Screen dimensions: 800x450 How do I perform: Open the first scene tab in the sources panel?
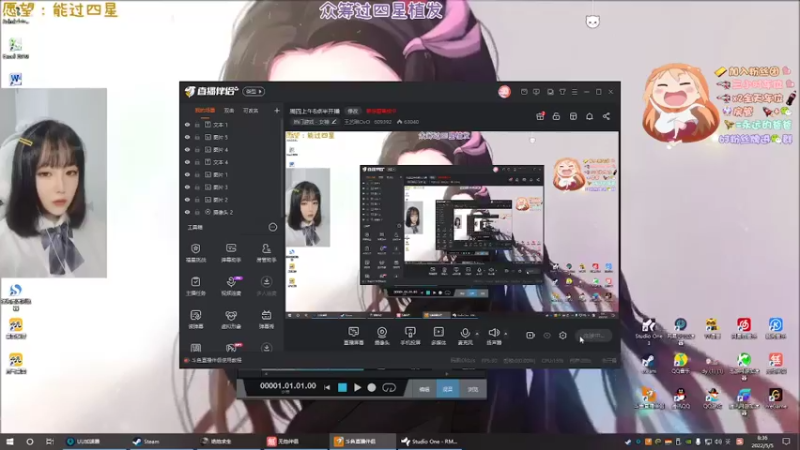tap(205, 110)
